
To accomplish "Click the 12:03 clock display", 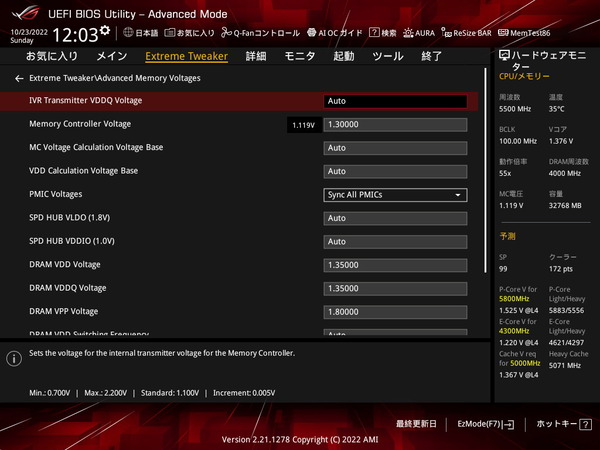I will [75, 35].
